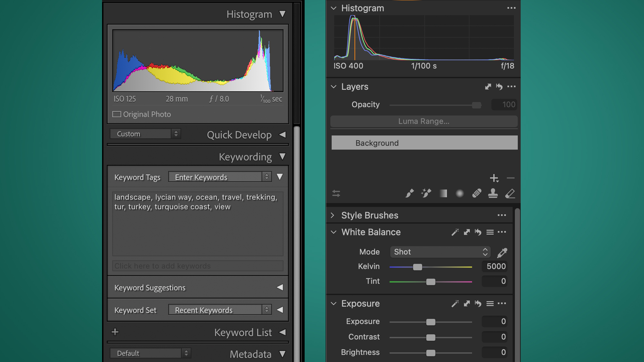Viewport: 644px width, 362px height.
Task: Click the keyword tags text area
Action: tap(198, 224)
